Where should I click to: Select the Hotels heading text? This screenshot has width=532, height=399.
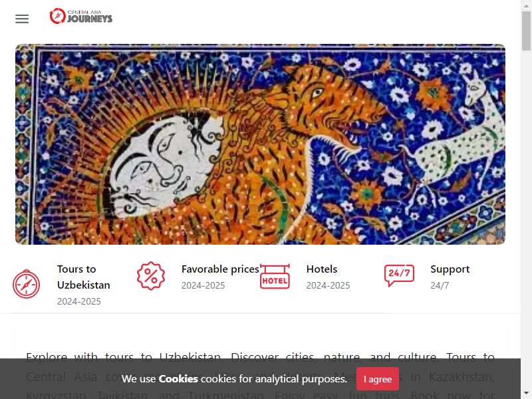coord(322,269)
